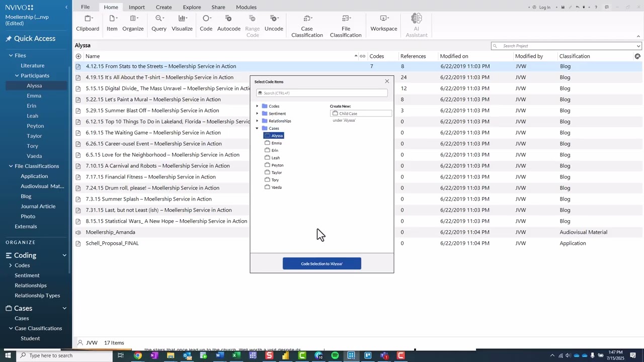644x362 pixels.
Task: Sort the file list by Modified on
Action: click(x=454, y=56)
